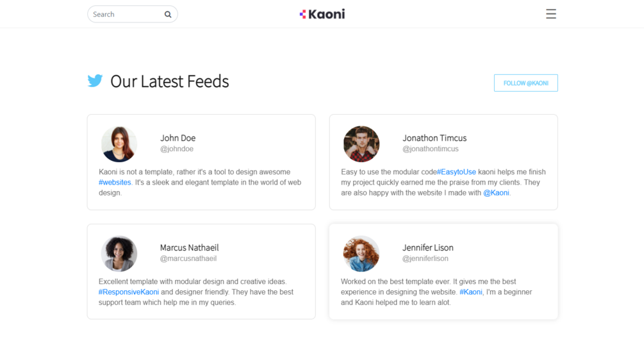Image resolution: width=644 pixels, height=357 pixels.
Task: Click Jonathon Timcus's avatar photo
Action: coord(361,144)
